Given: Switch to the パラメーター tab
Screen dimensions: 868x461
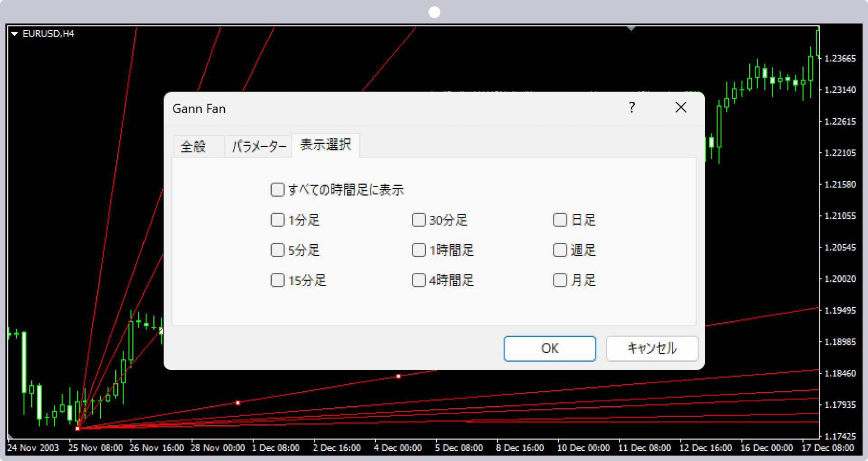Looking at the screenshot, I should pyautogui.click(x=259, y=146).
